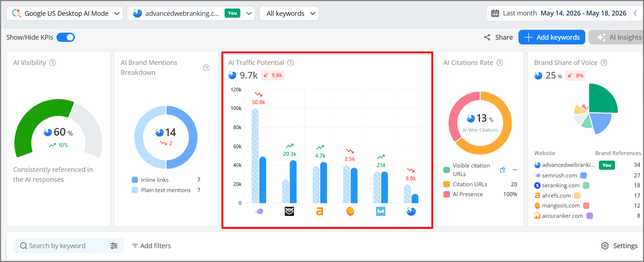Toggle the Show/Hide KPIs switch
This screenshot has width=644, height=262.
click(66, 37)
